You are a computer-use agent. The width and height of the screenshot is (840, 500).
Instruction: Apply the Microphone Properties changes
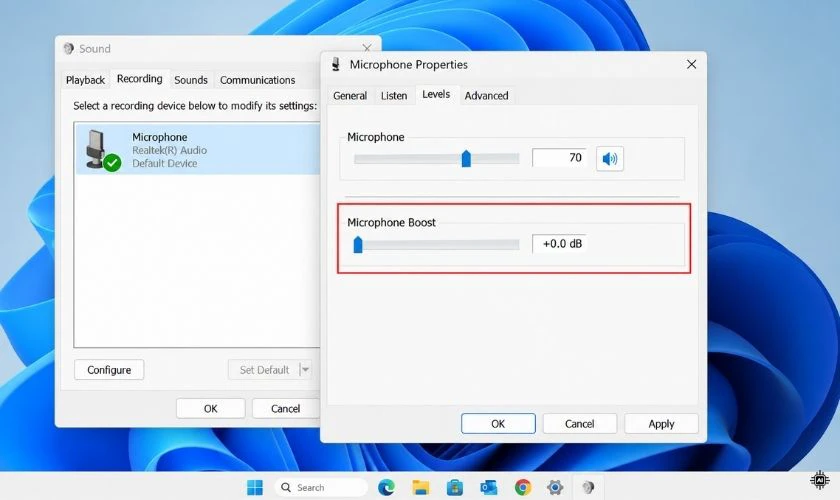click(x=661, y=424)
